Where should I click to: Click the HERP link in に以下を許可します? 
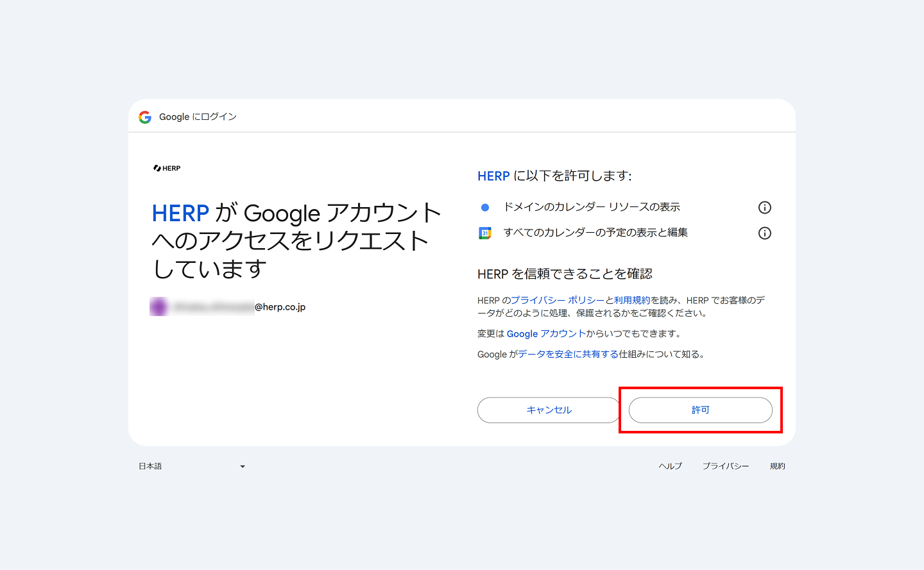click(493, 176)
